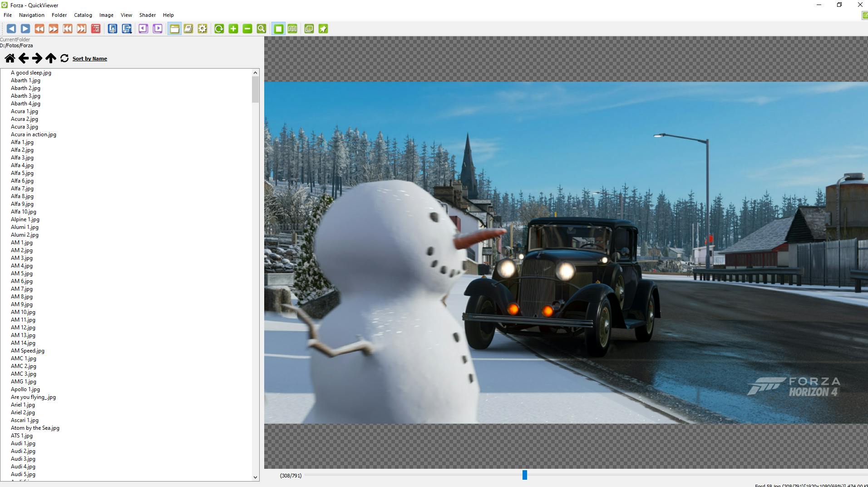Image resolution: width=868 pixels, height=487 pixels.
Task: Select 'Apollo 1.jpg' in file list
Action: tap(25, 389)
